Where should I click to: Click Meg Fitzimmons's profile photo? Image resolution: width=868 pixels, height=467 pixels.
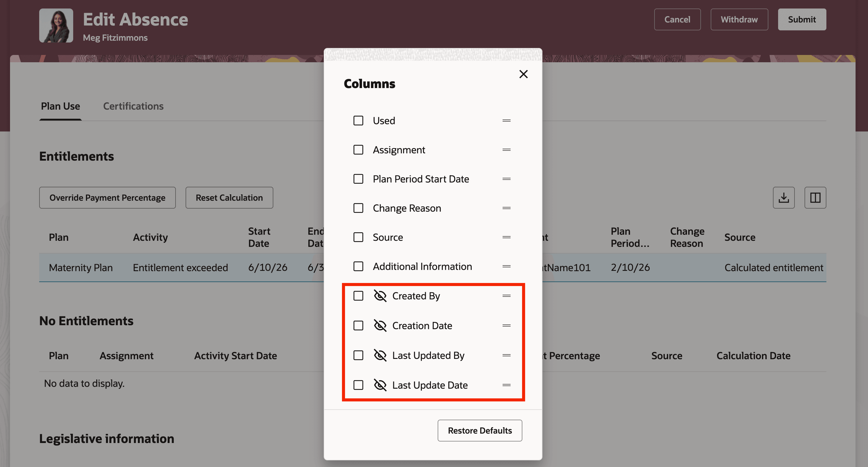click(56, 25)
